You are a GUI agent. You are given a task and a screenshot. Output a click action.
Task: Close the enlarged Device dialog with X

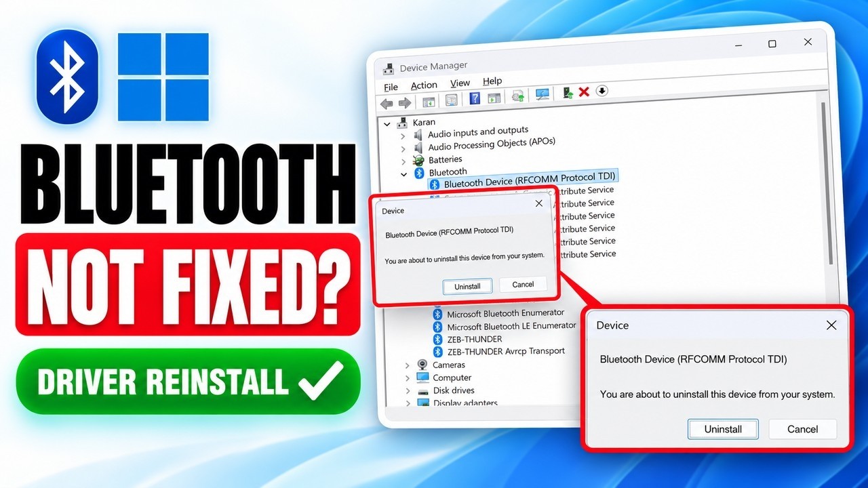(x=831, y=325)
